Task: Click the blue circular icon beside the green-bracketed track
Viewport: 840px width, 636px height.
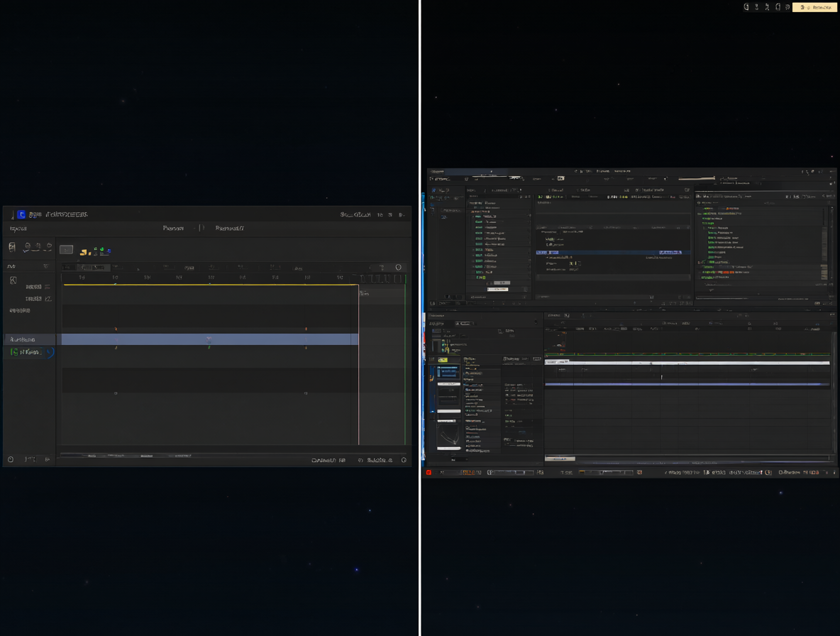Action: [x=50, y=352]
